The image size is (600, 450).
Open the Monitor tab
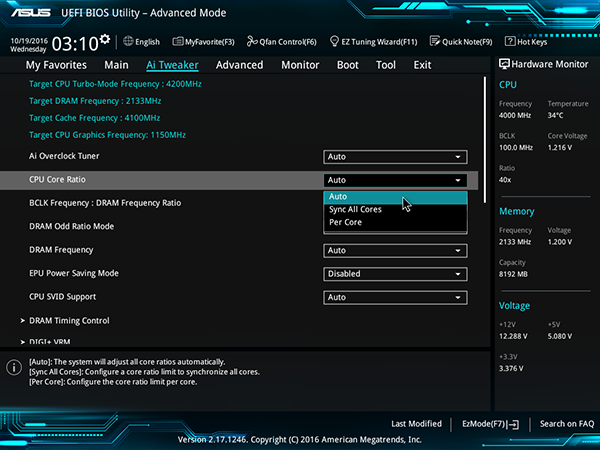[x=300, y=65]
